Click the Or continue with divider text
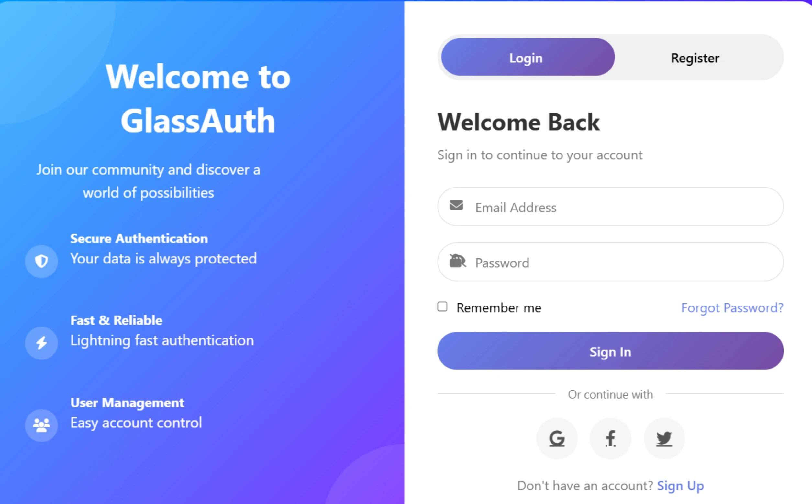 [x=610, y=394]
